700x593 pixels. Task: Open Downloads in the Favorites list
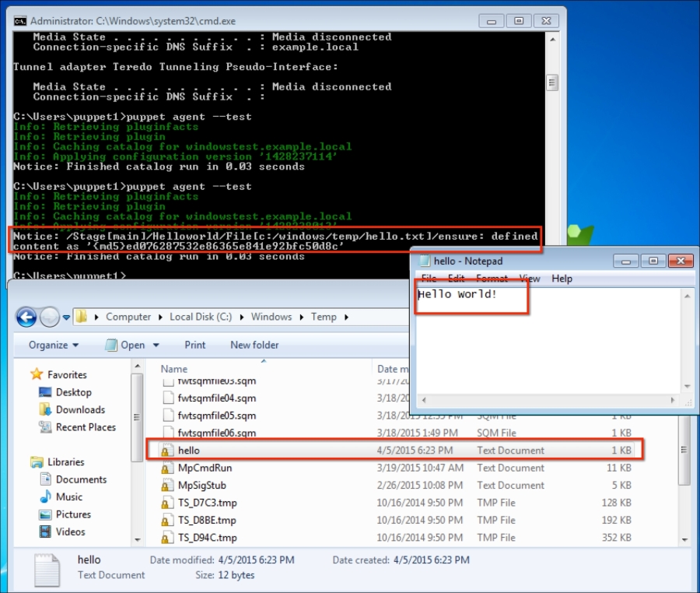[x=80, y=409]
